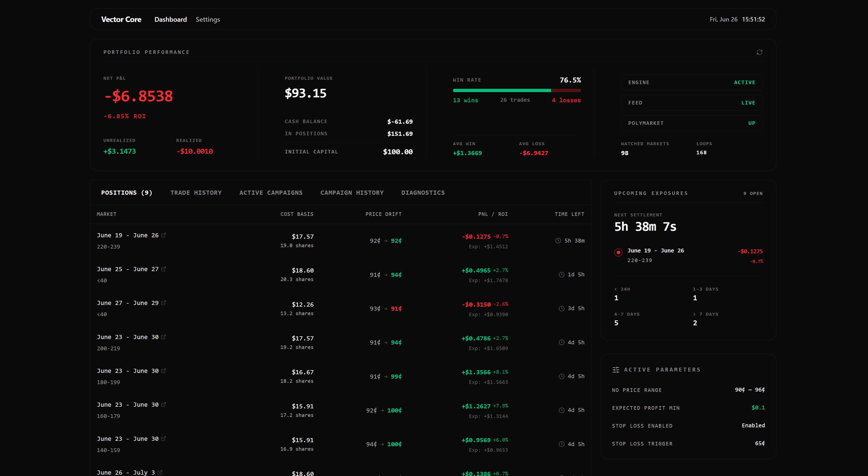Click the red settlement marker for June 19 - June 26
The width and height of the screenshot is (868, 476).
(x=618, y=252)
